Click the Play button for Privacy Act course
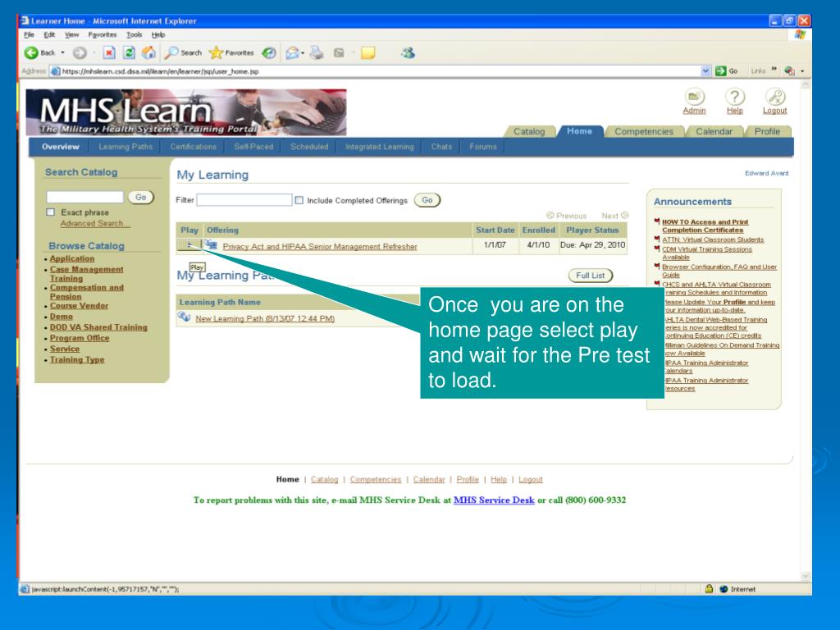 click(189, 245)
